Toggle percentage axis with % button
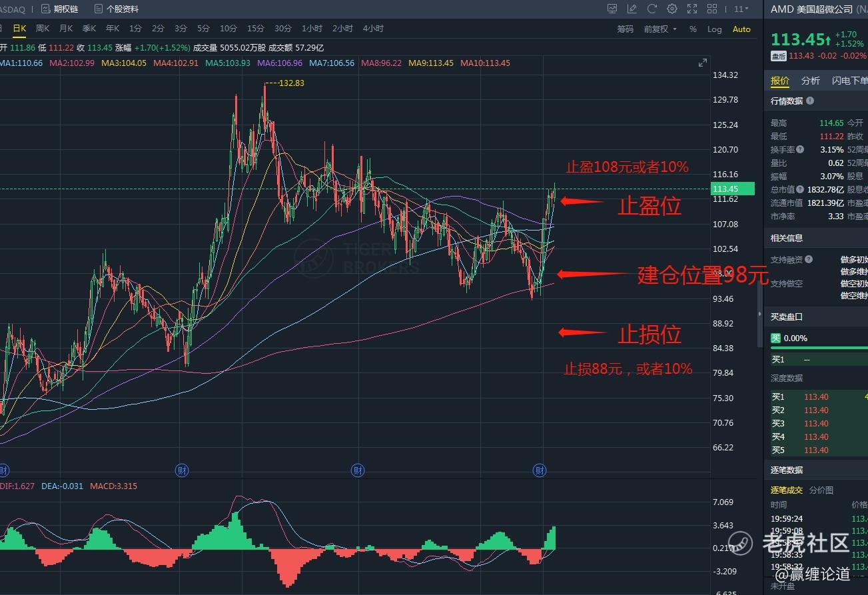Viewport: 868px width, 595px height. [693, 29]
